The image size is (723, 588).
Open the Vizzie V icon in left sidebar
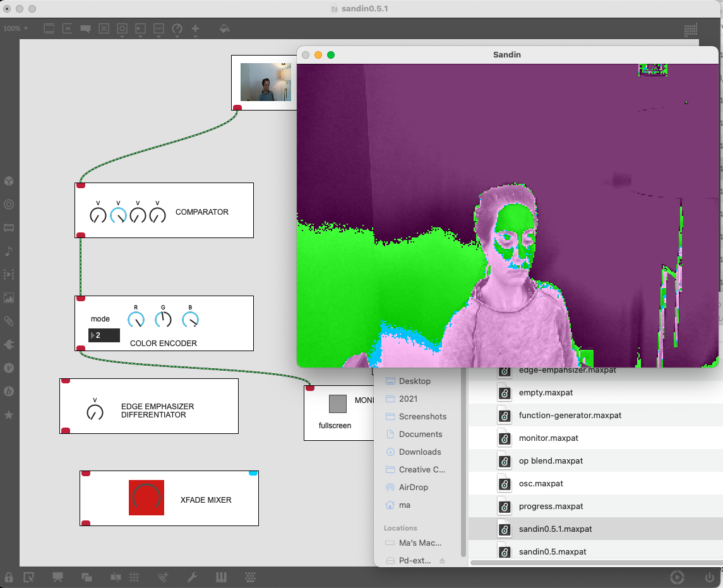coord(9,368)
